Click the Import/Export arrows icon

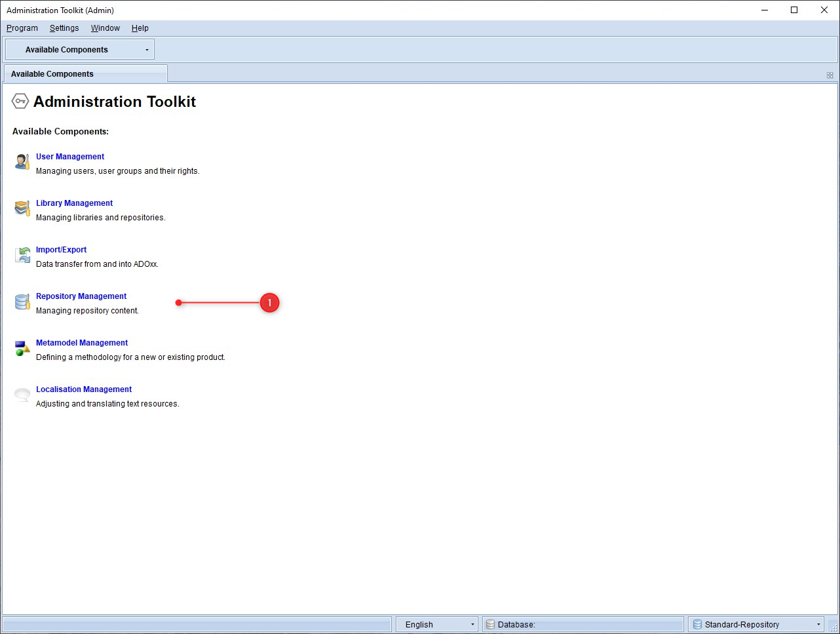coord(22,255)
